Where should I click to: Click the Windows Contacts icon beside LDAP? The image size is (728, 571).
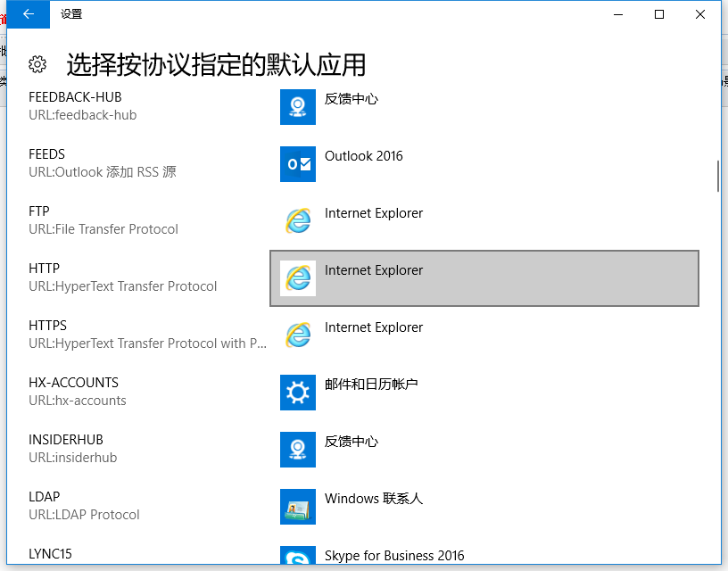pos(297,507)
